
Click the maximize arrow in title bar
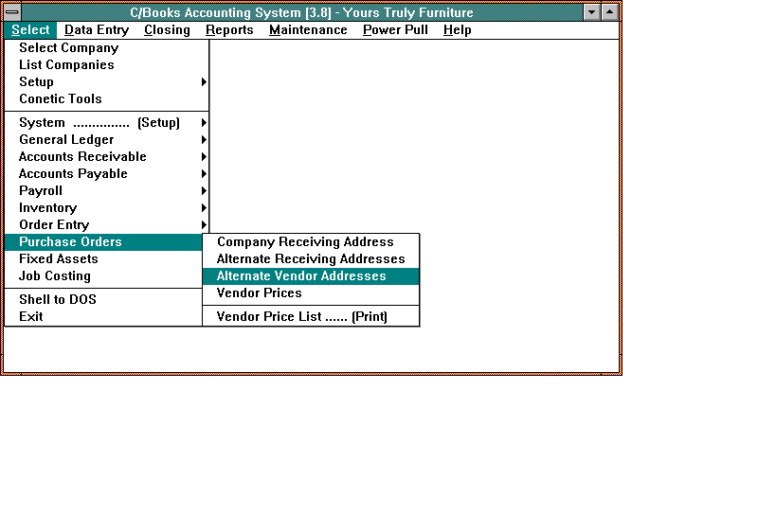click(x=609, y=12)
